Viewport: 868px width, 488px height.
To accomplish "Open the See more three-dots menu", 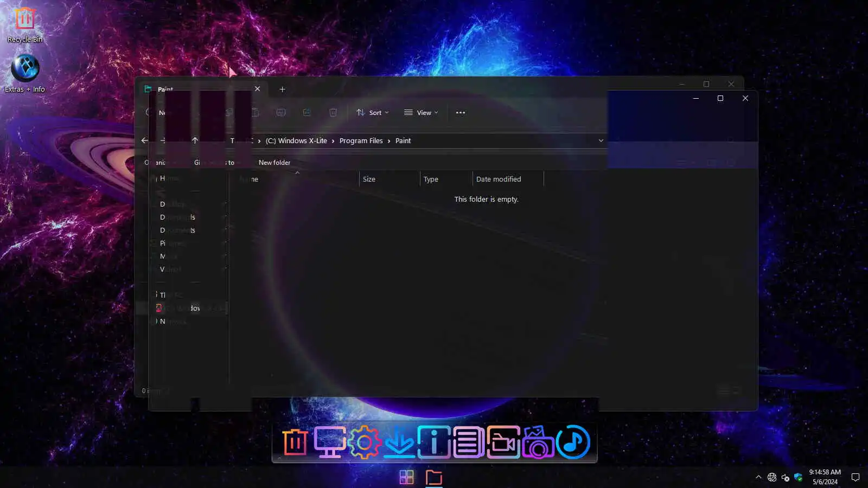I will tap(461, 113).
